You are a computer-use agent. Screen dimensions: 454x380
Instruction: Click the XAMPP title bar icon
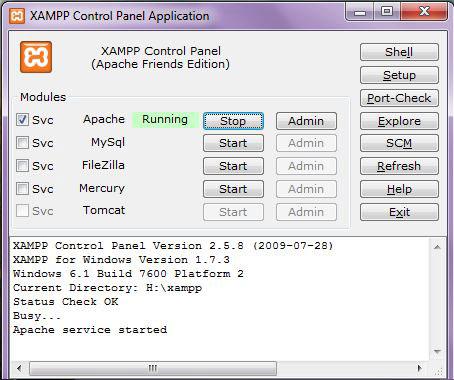click(17, 16)
